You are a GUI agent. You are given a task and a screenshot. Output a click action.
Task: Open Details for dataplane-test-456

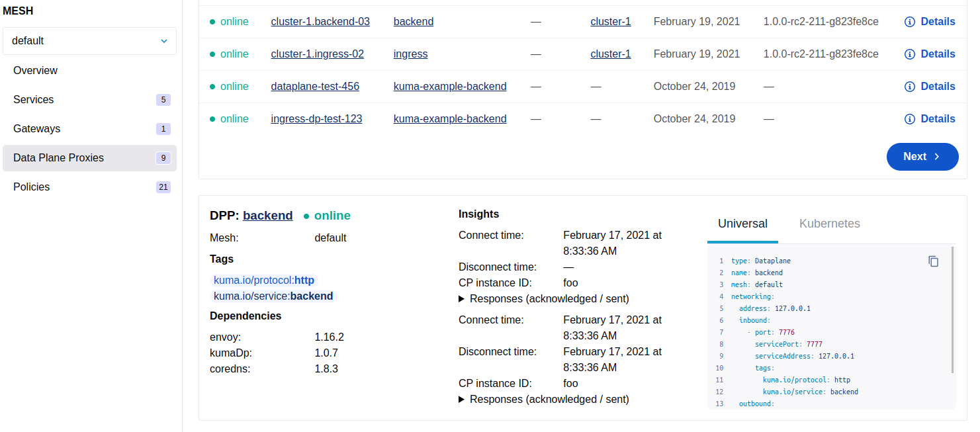click(930, 86)
